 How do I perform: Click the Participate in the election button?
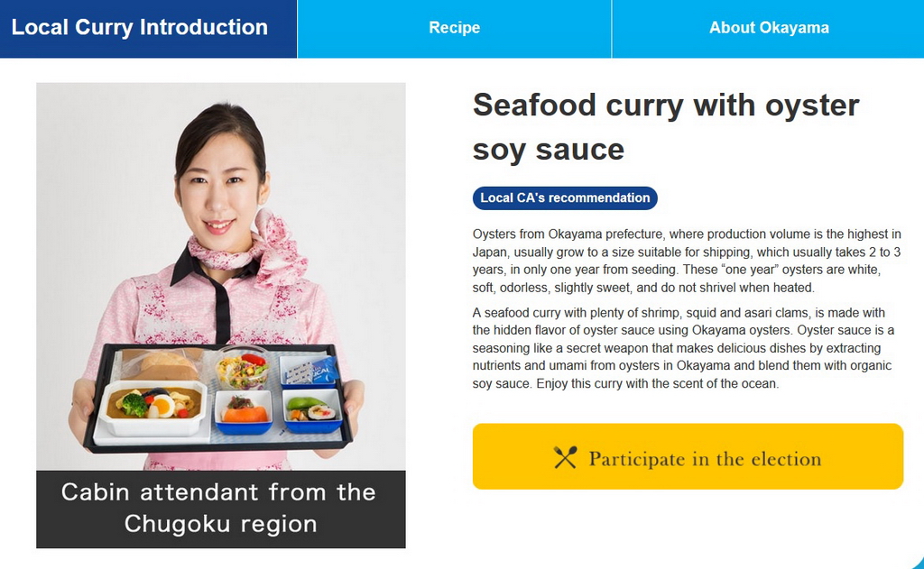[688, 456]
